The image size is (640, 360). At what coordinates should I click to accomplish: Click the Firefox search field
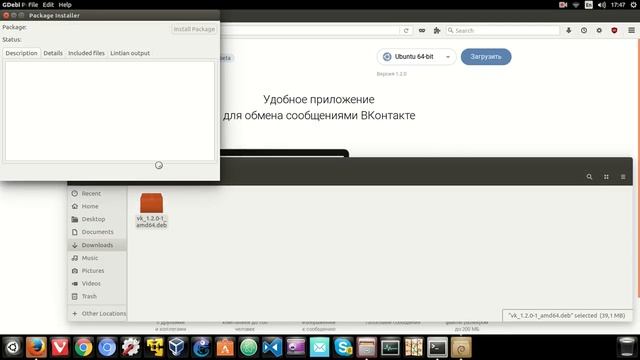point(502,31)
